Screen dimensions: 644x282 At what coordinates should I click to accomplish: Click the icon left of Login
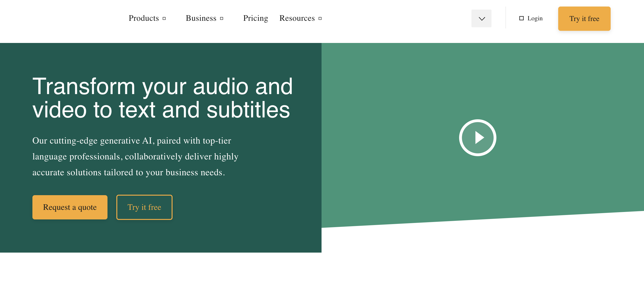[x=521, y=18]
